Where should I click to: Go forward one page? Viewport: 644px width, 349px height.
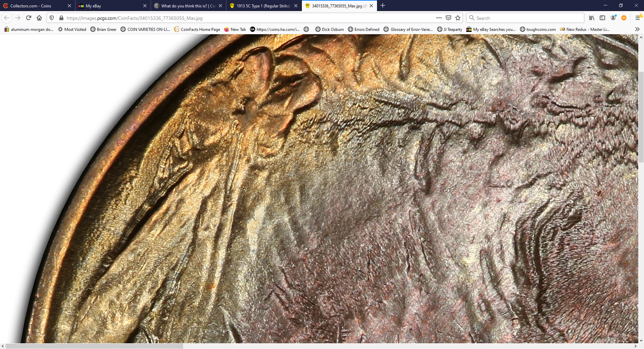pos(18,18)
